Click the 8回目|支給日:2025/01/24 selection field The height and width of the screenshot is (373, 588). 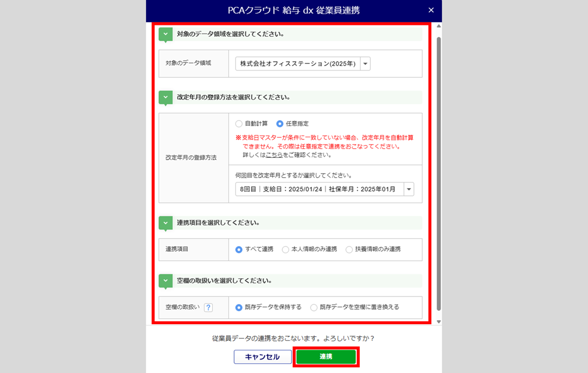tap(325, 189)
